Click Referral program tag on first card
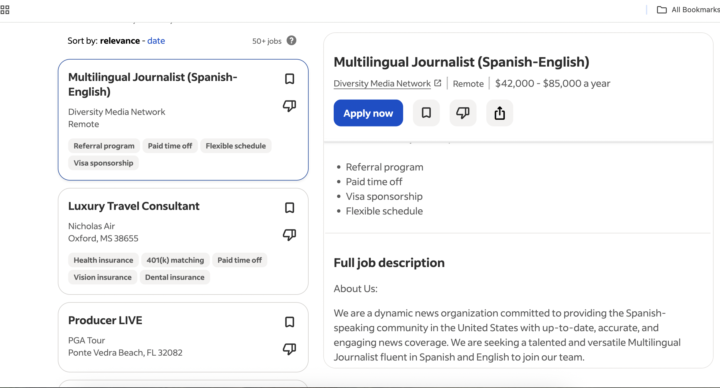 pos(104,146)
